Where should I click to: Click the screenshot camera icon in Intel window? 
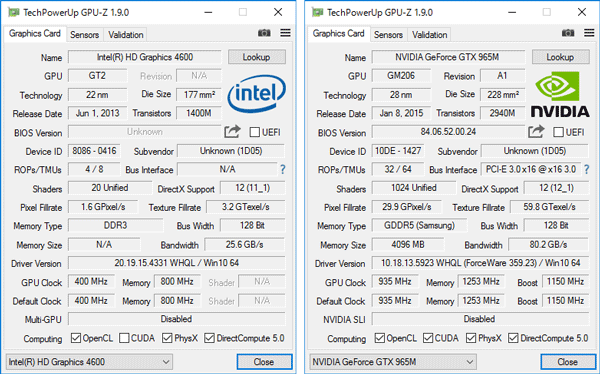pos(264,33)
